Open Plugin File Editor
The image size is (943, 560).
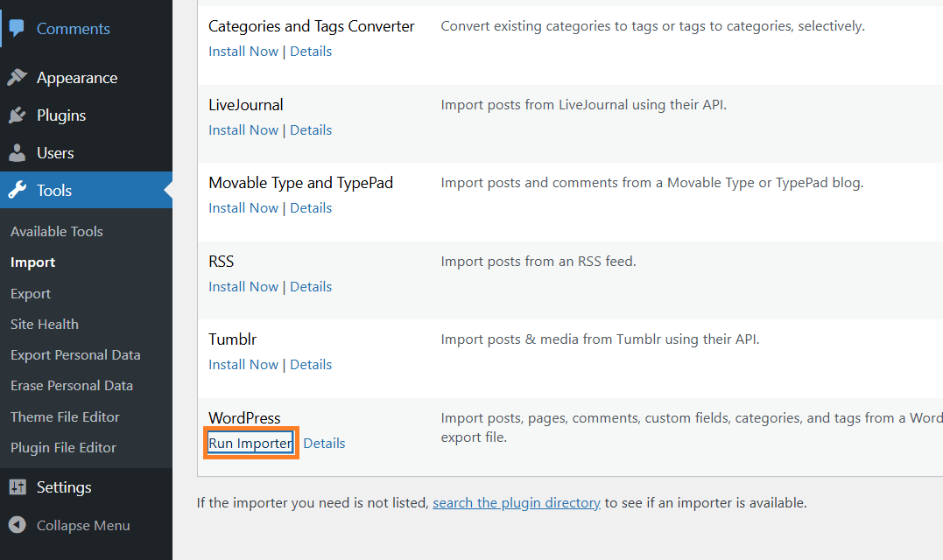(63, 447)
